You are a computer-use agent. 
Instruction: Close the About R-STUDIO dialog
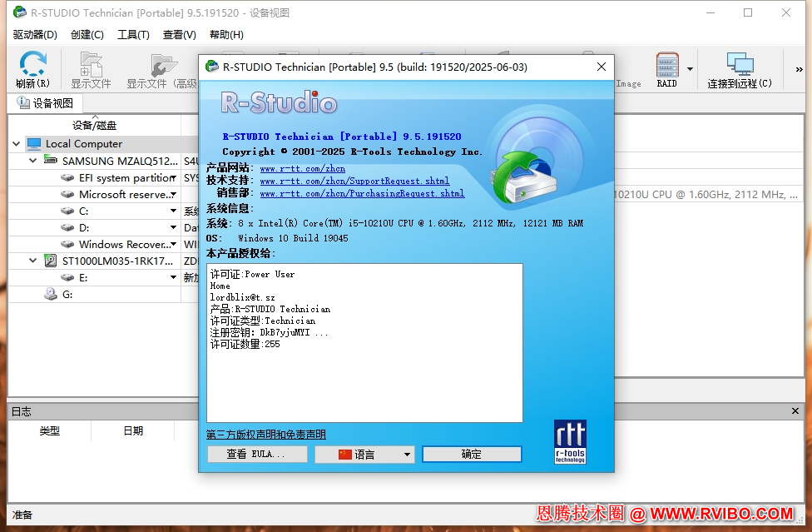[x=602, y=67]
